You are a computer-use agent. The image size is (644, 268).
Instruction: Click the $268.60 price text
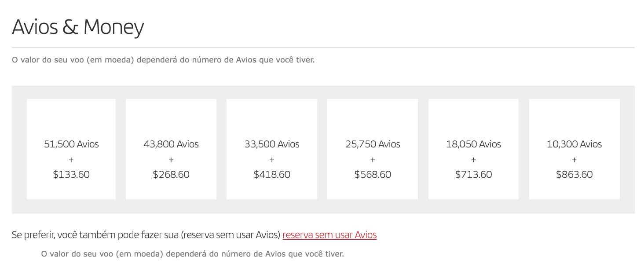coord(171,175)
